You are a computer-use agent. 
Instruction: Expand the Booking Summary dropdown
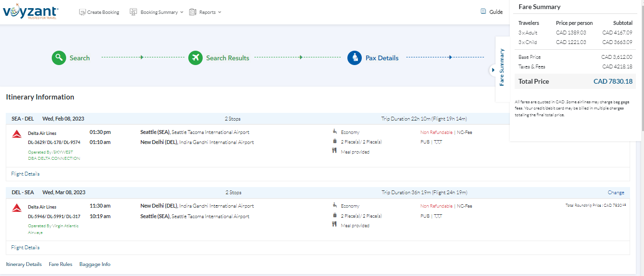[x=182, y=12]
